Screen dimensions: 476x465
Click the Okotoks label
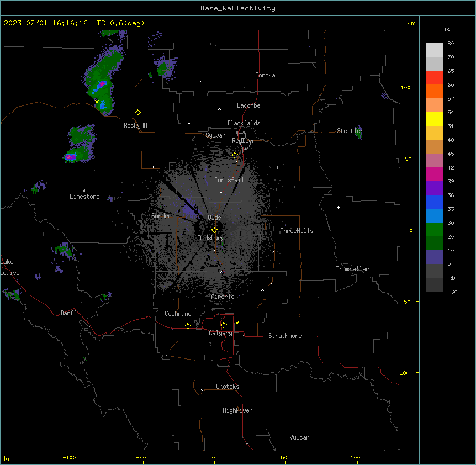[228, 387]
